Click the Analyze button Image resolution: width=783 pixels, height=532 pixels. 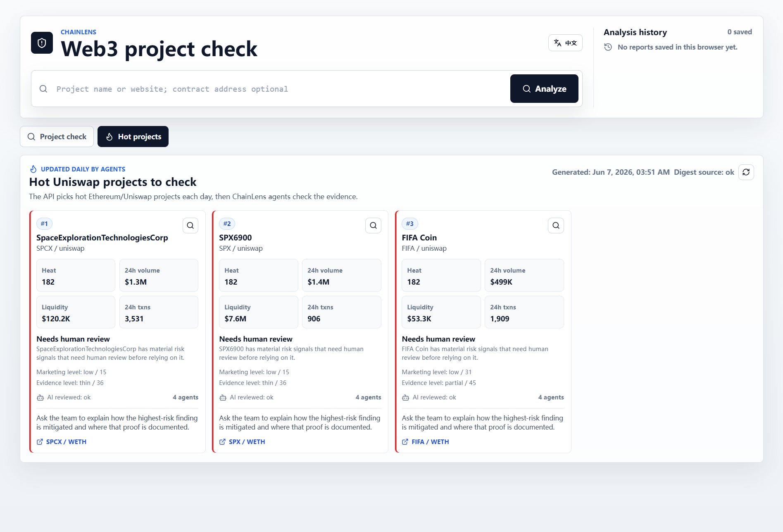544,89
